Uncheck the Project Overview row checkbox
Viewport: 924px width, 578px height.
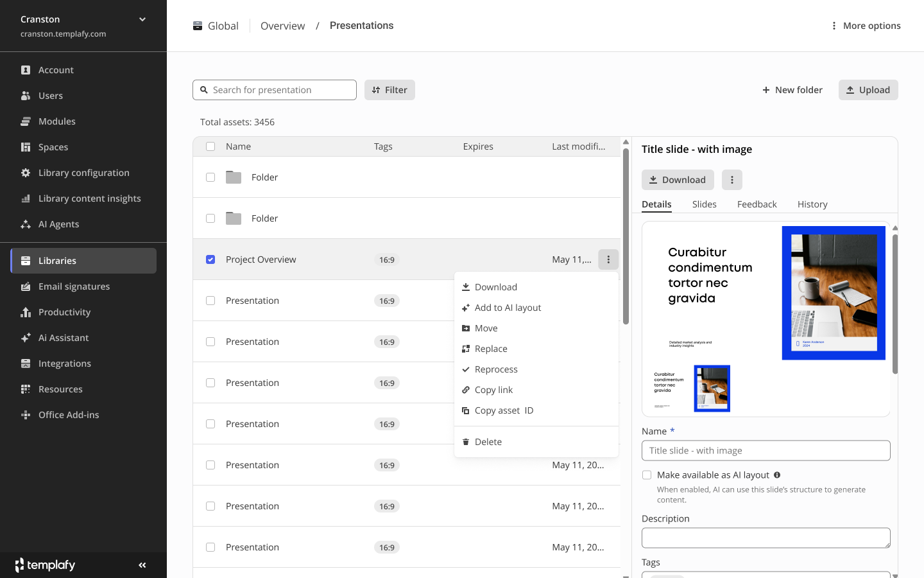pyautogui.click(x=210, y=259)
